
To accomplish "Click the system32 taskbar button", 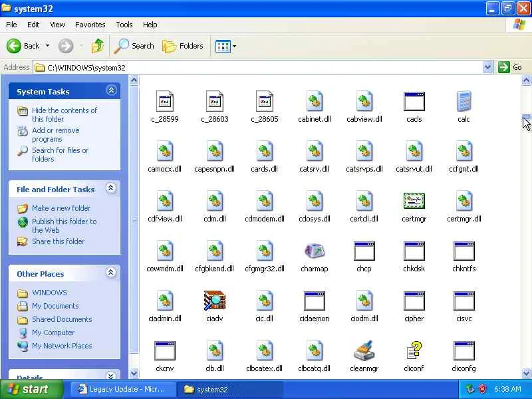I will pos(230,389).
